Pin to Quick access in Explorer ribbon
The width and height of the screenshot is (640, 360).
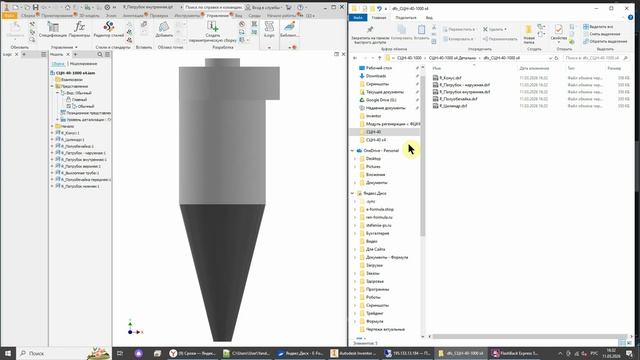click(x=370, y=33)
